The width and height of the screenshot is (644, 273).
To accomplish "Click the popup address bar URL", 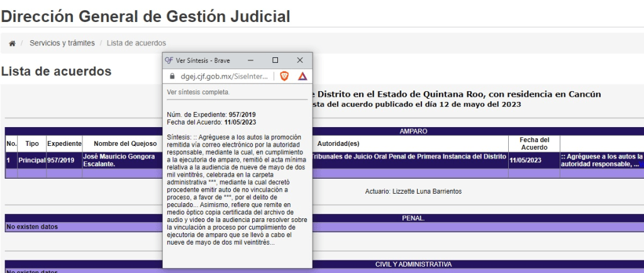I will [224, 76].
